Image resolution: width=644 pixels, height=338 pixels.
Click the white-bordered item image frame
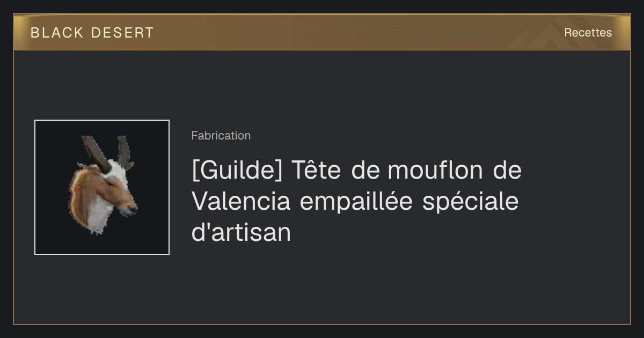coord(102,187)
